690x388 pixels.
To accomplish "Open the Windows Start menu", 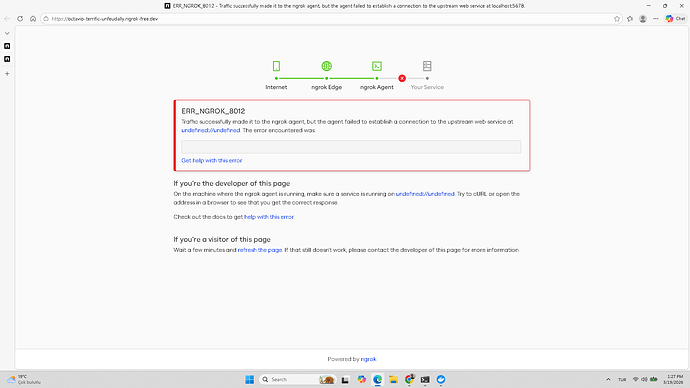I will tap(250, 379).
